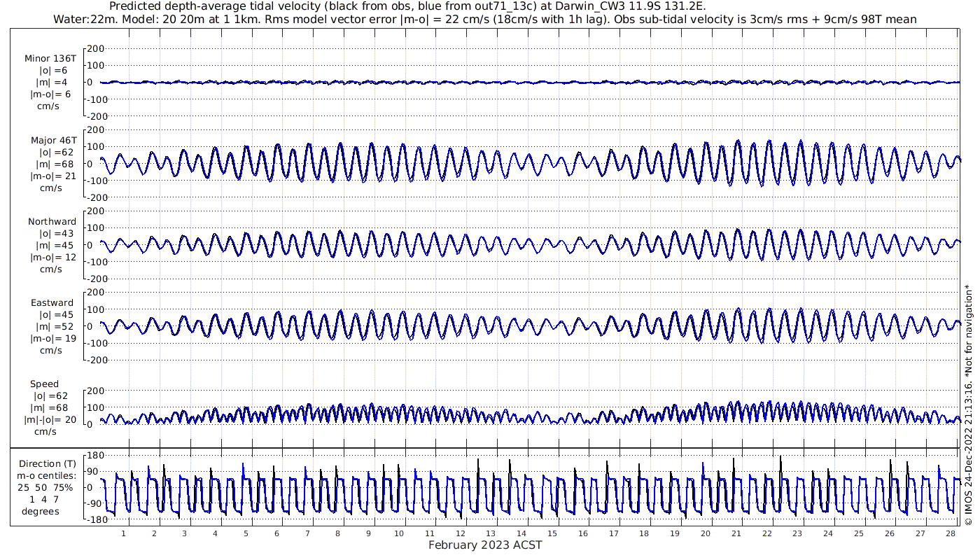Screen dimensions: 980x560
Task: Click day 7 on the date axis
Action: click(x=307, y=533)
